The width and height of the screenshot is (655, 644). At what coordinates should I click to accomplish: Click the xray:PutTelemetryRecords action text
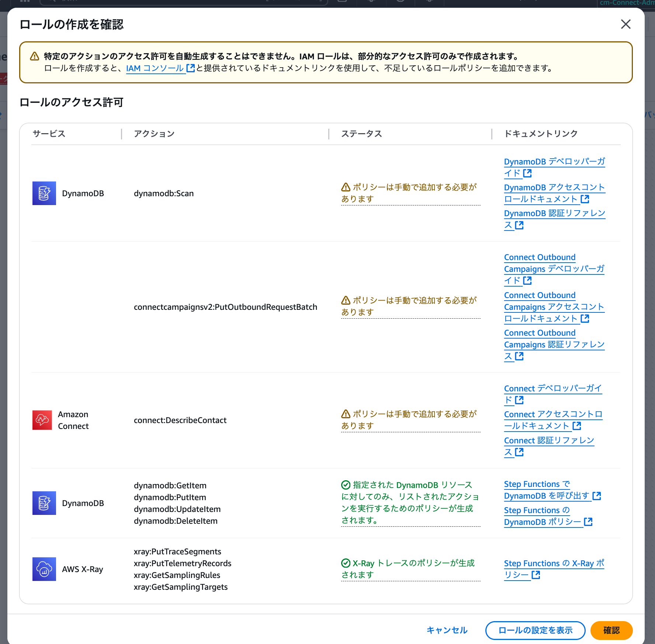[183, 563]
